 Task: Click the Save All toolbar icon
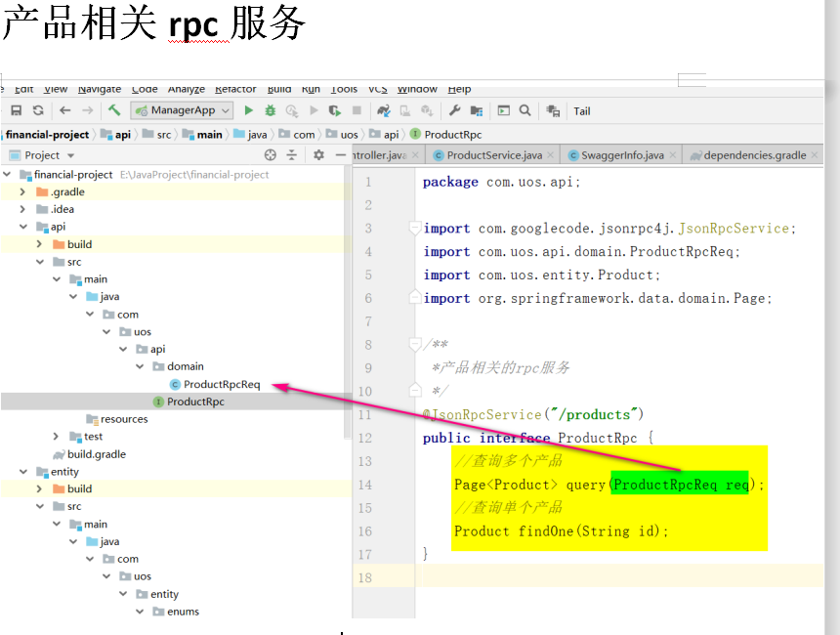[x=16, y=111]
